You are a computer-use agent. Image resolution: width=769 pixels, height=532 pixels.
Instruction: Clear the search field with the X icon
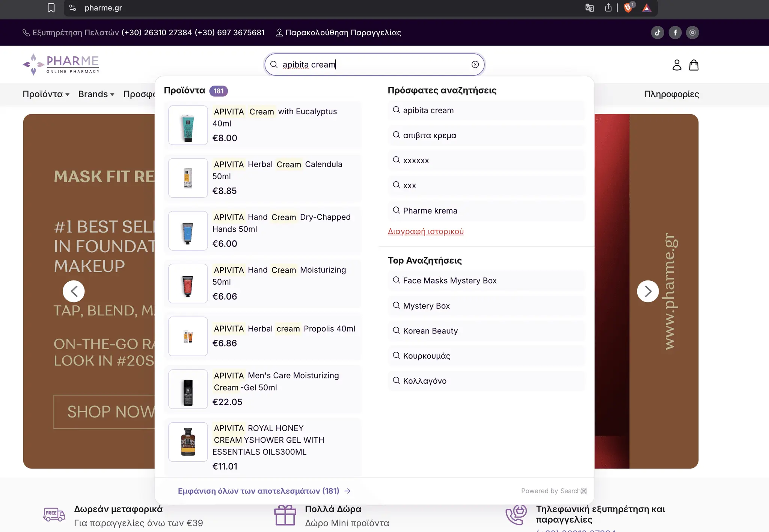tap(475, 65)
